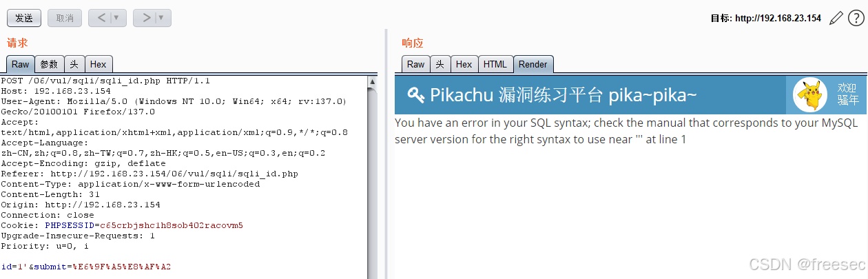Open the response HTML tab

tap(495, 64)
